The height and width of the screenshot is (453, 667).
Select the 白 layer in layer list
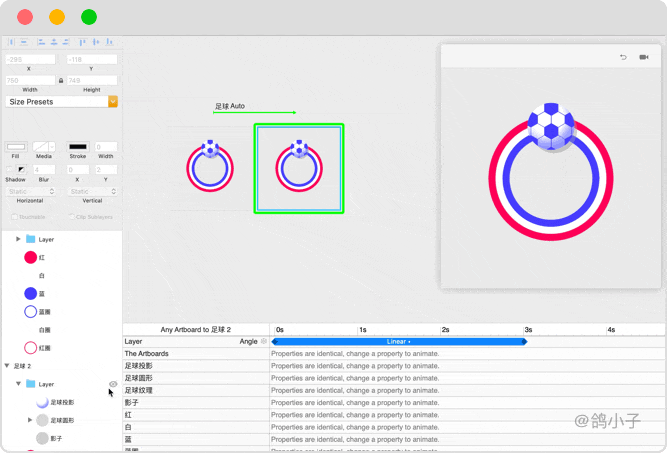click(x=42, y=276)
